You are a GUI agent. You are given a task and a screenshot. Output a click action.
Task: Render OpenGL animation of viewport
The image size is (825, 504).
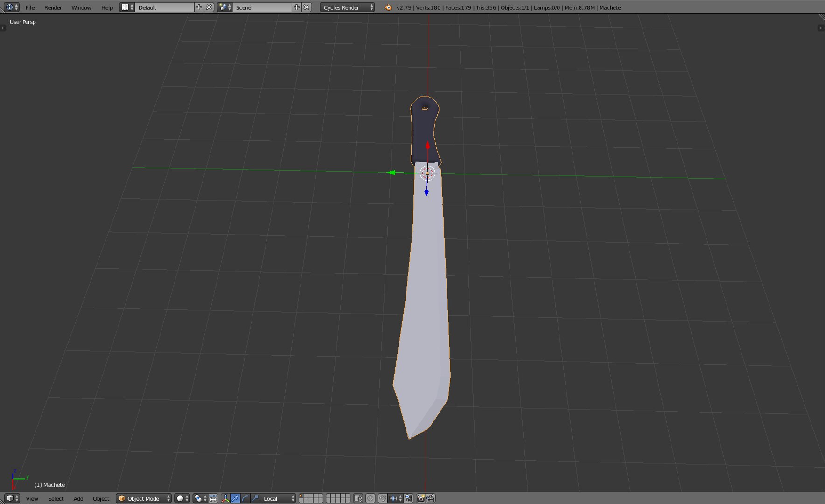click(431, 498)
